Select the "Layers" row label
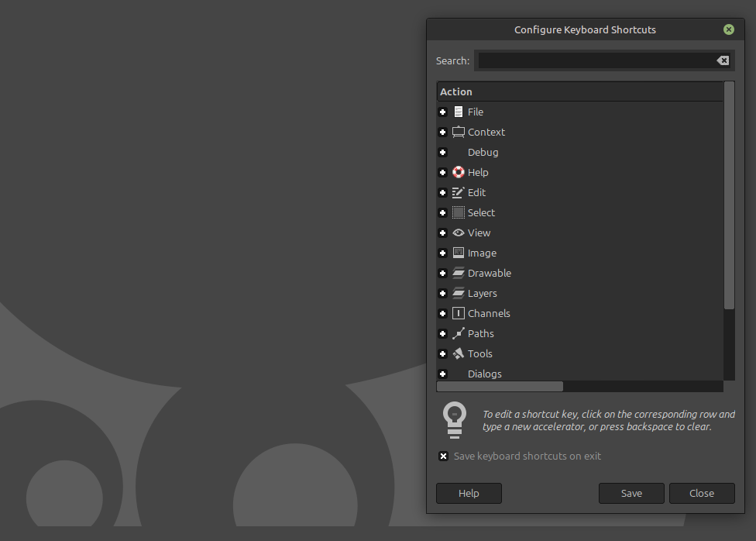 click(x=482, y=294)
